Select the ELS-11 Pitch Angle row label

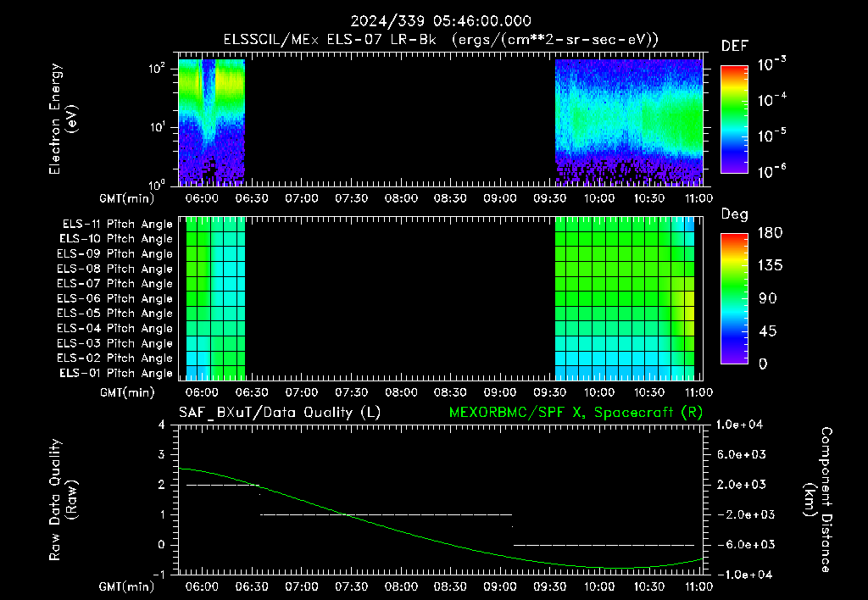tap(117, 225)
